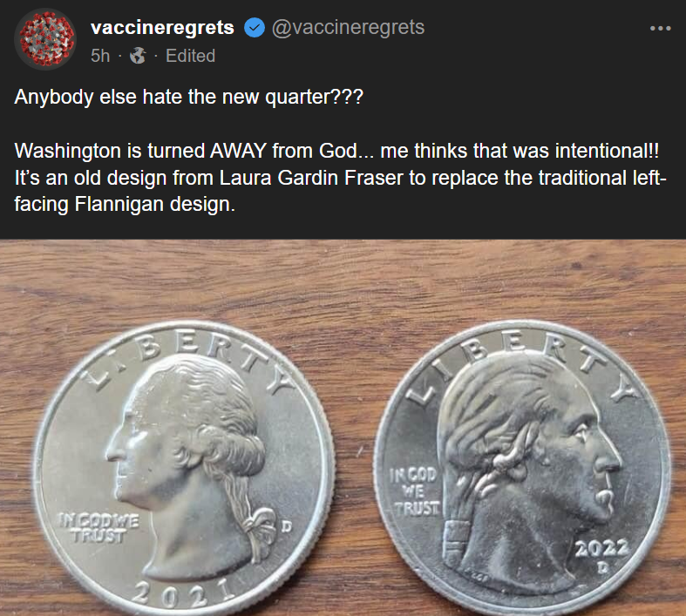Click 'IN GOD WE TRUST' on the 2021 quarter
The height and width of the screenshot is (616, 686).
coord(98,528)
